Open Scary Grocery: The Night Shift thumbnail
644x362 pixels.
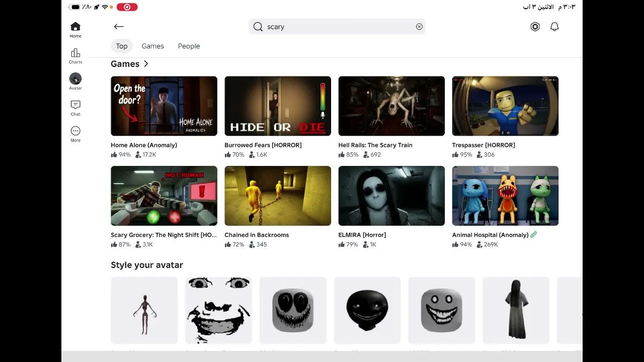coord(164,196)
